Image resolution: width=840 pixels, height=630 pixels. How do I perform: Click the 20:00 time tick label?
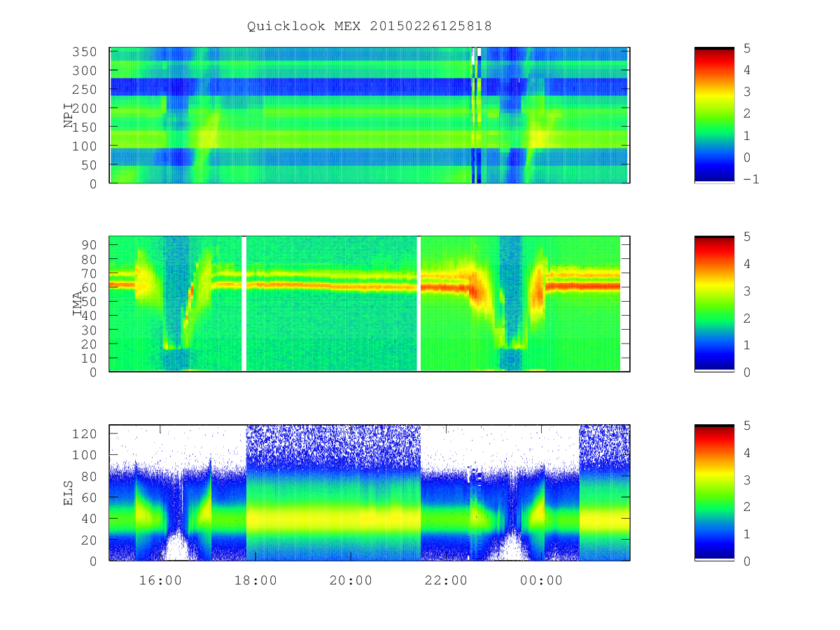[351, 580]
